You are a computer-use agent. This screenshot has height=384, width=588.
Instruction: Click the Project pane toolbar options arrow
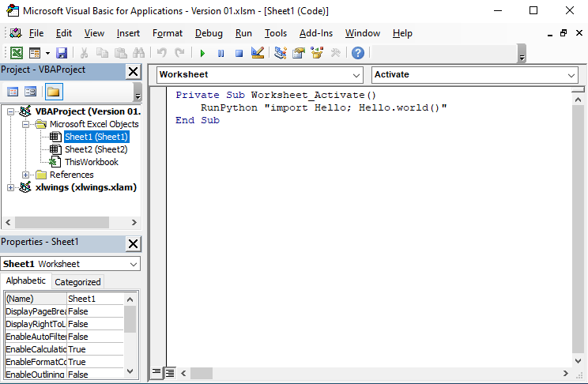[138, 92]
